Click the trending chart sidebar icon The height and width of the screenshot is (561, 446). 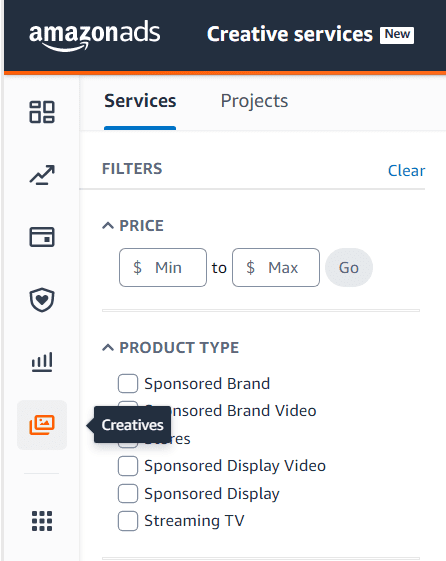42,175
